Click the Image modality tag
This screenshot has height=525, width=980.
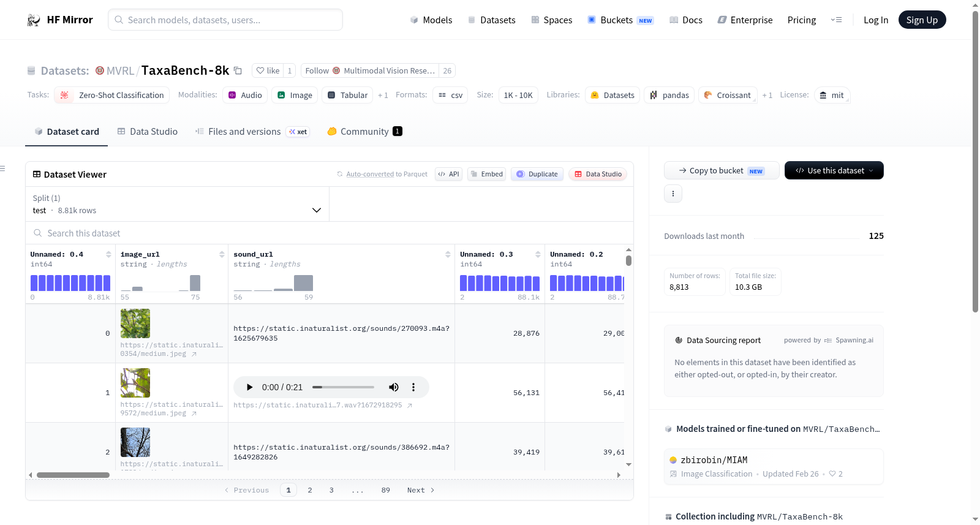point(295,96)
